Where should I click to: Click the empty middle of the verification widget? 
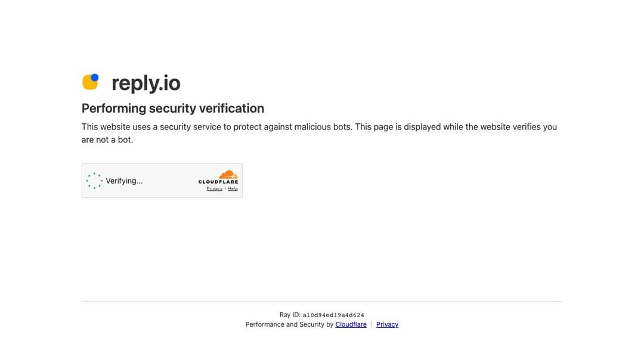171,181
